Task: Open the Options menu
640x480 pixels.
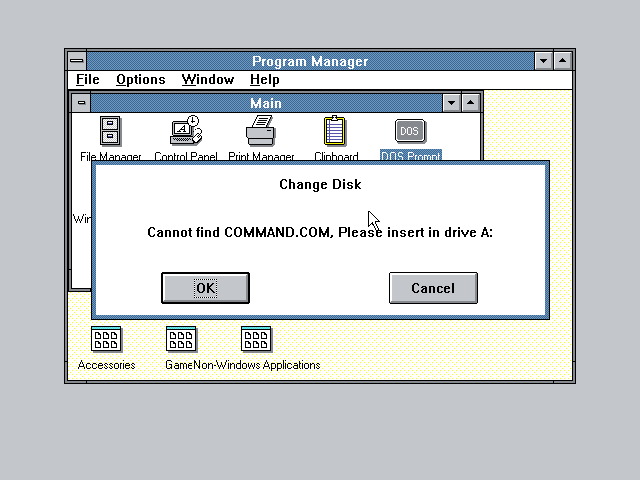Action: point(141,80)
